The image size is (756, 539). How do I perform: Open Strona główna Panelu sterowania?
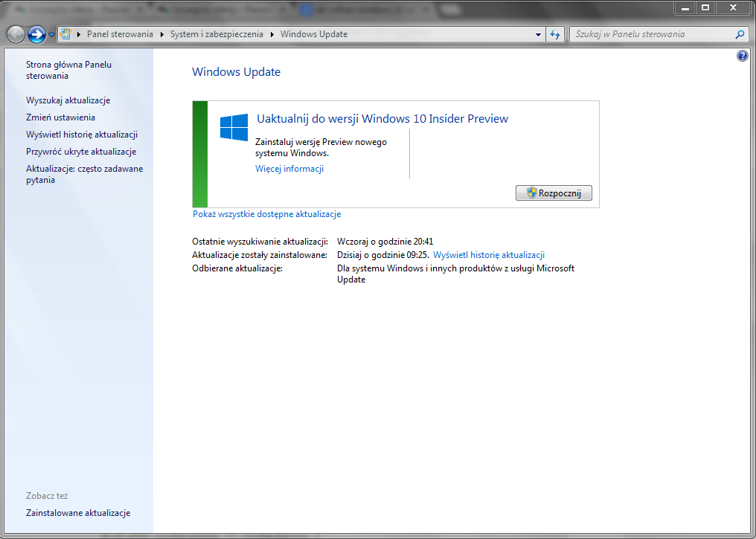(69, 71)
